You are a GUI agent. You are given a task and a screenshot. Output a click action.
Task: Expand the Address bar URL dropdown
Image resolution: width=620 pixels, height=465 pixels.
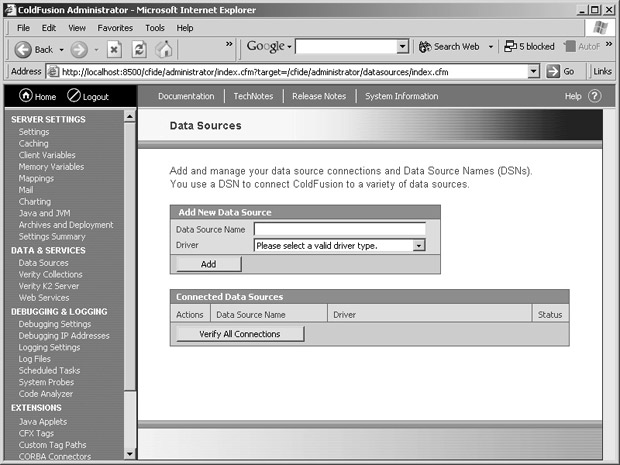click(x=533, y=72)
